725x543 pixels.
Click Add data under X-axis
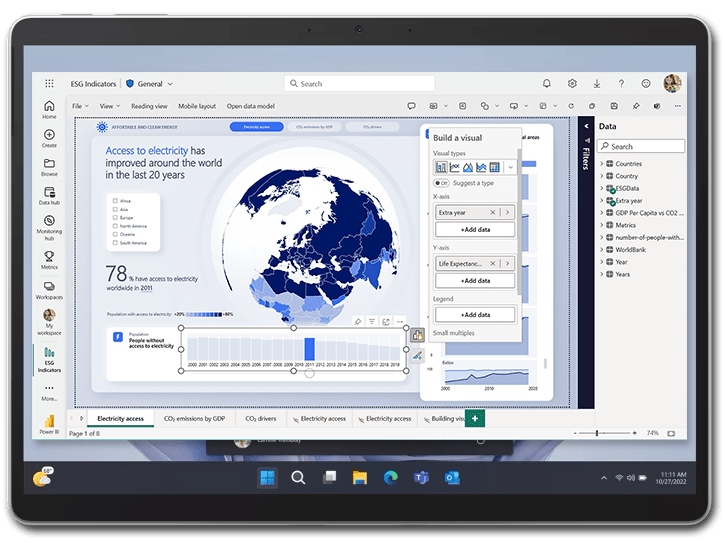point(475,230)
